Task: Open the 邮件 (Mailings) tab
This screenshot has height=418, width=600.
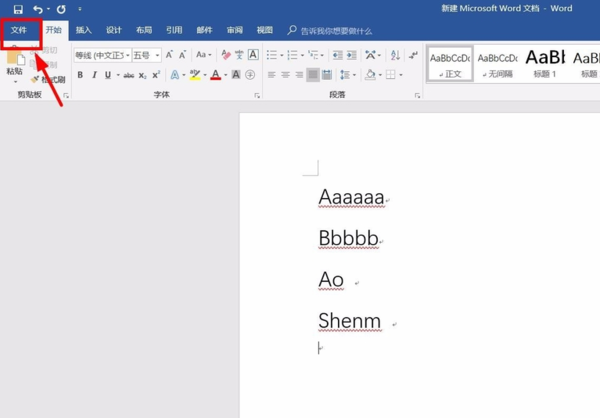Action: click(x=204, y=30)
